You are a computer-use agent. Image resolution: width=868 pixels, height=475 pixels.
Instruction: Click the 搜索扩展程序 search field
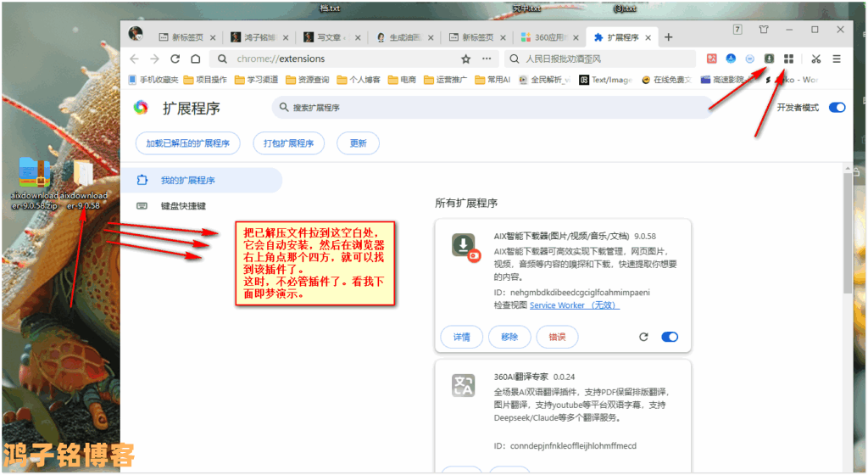pyautogui.click(x=492, y=108)
